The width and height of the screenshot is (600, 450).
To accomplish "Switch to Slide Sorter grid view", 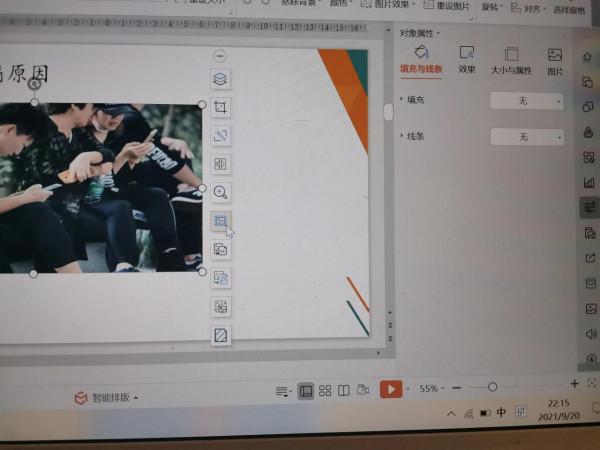I will [325, 391].
